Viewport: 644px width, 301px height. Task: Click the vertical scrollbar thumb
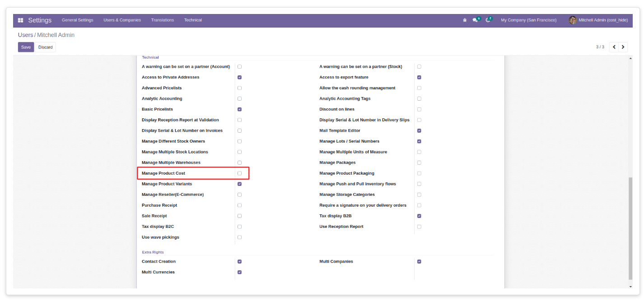630,228
